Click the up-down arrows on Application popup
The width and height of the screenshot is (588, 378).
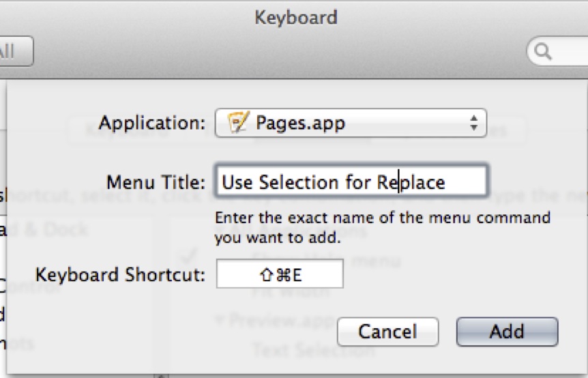pyautogui.click(x=473, y=123)
